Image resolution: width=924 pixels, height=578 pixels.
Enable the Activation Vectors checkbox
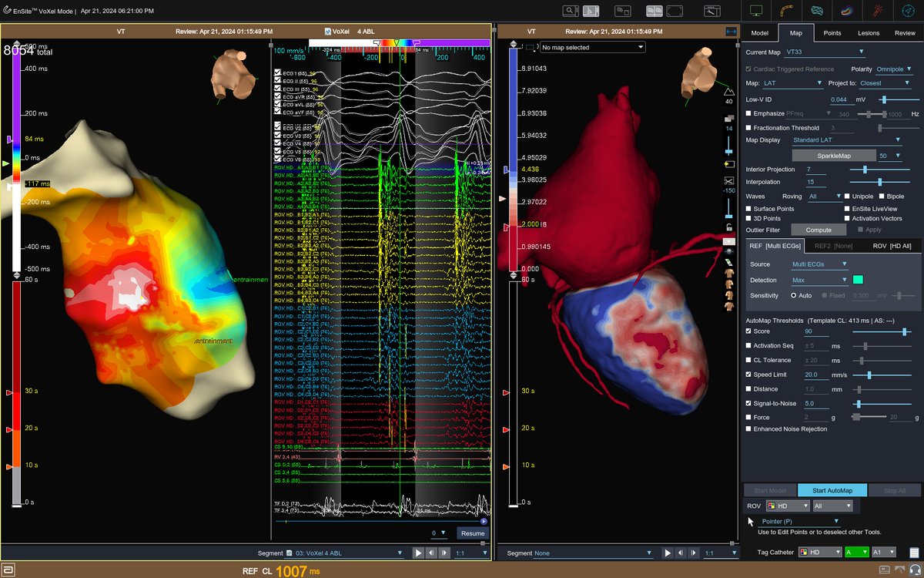pos(847,218)
